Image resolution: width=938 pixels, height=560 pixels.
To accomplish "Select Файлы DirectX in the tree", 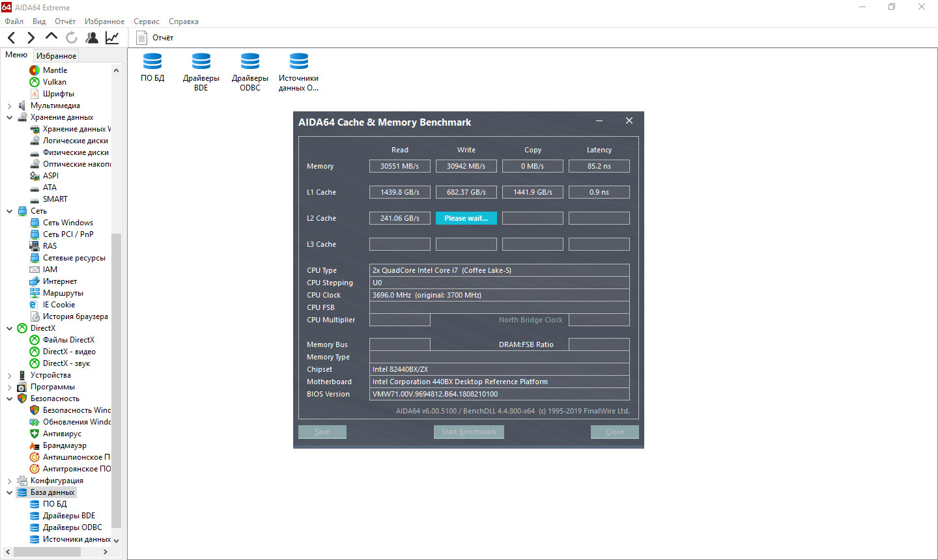I will (68, 340).
